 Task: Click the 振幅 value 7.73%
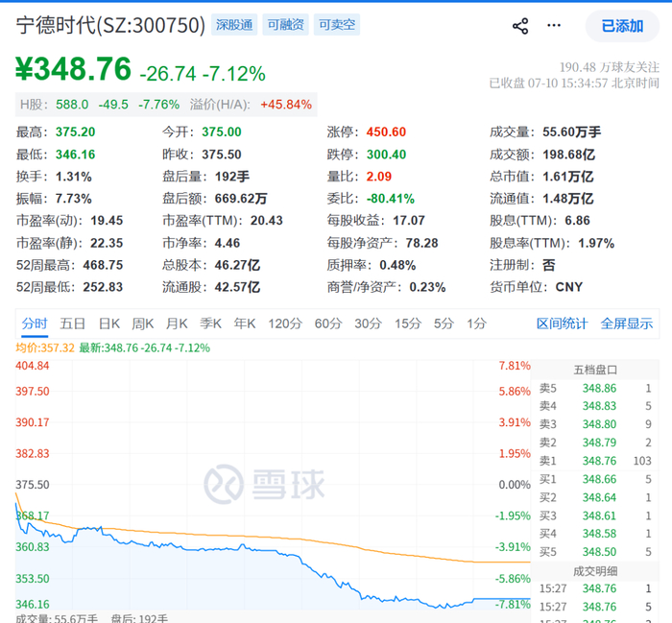coord(74,199)
